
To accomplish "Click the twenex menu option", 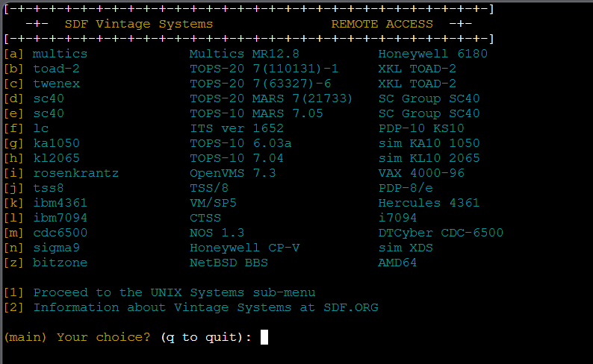I will tap(56, 84).
